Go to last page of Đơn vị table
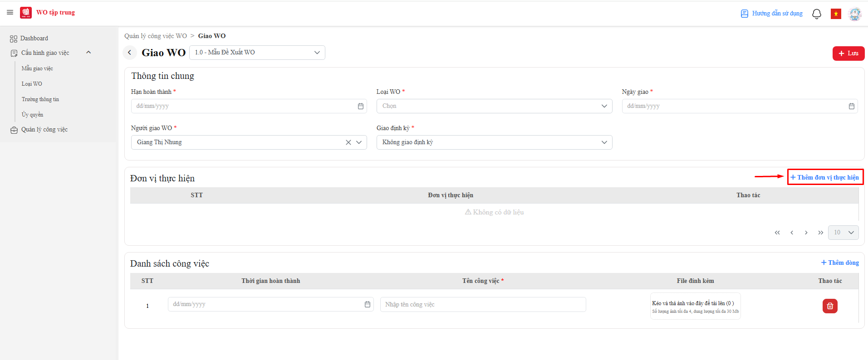The width and height of the screenshot is (868, 360). coord(821,233)
